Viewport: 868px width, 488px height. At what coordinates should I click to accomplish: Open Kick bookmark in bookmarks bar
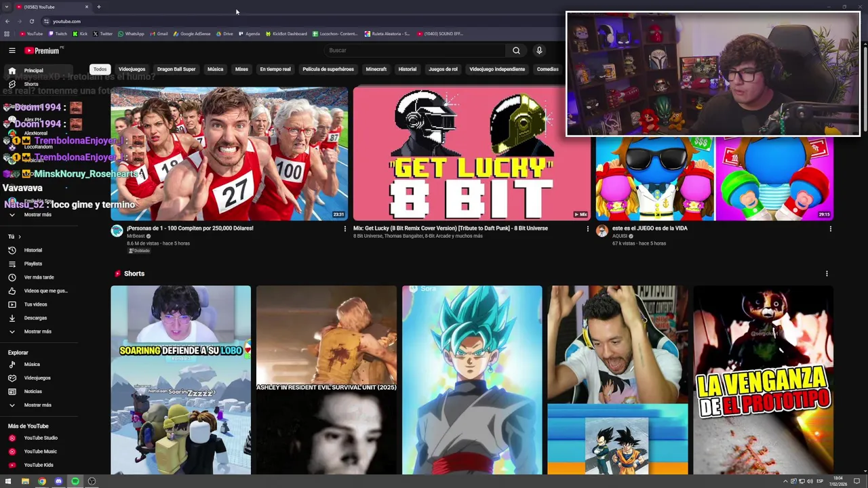(x=81, y=34)
